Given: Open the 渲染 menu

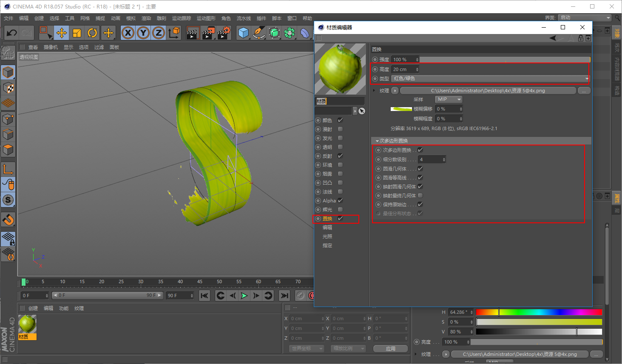Looking at the screenshot, I should click(x=146, y=18).
